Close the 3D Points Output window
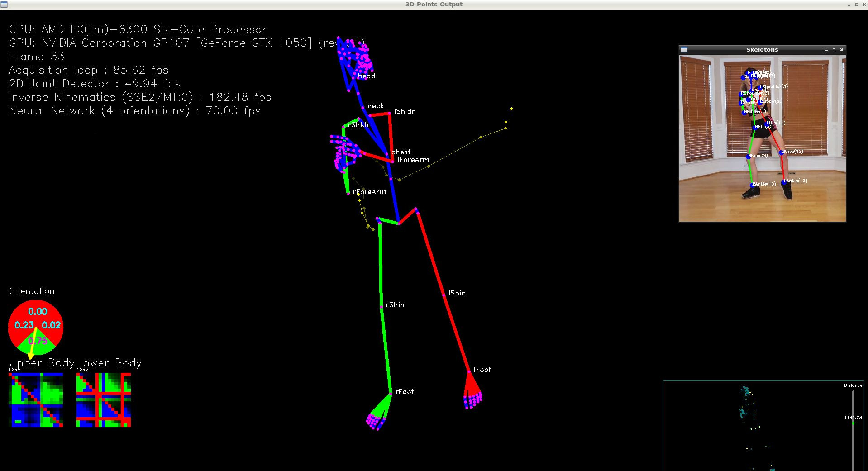 864,5
